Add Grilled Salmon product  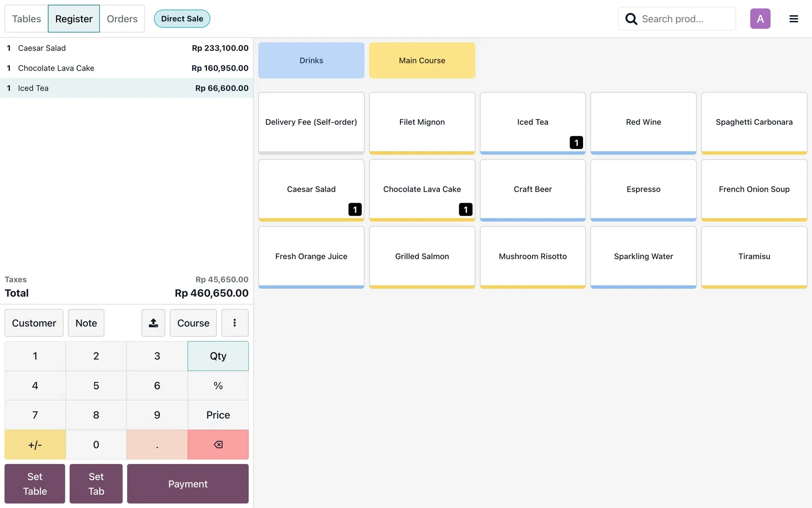422,257
